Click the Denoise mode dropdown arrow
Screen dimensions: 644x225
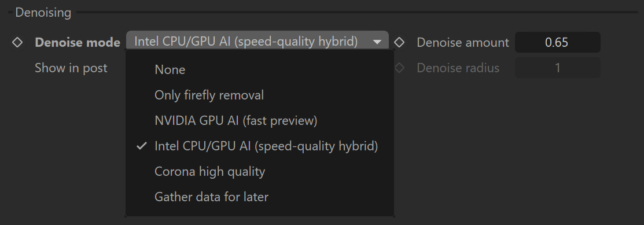pyautogui.click(x=377, y=42)
